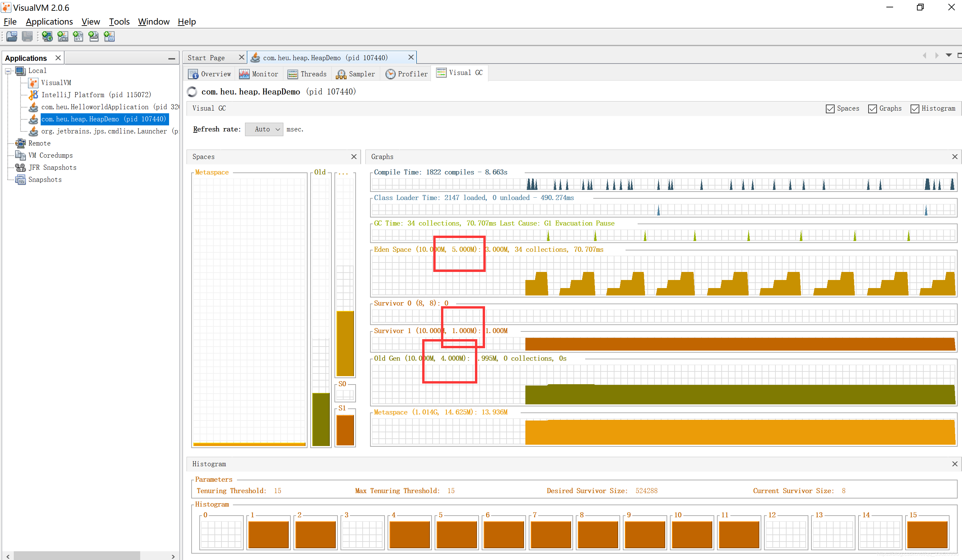The width and height of the screenshot is (962, 560).
Task: Drag the Refresh Rate auto slider
Action: click(264, 129)
